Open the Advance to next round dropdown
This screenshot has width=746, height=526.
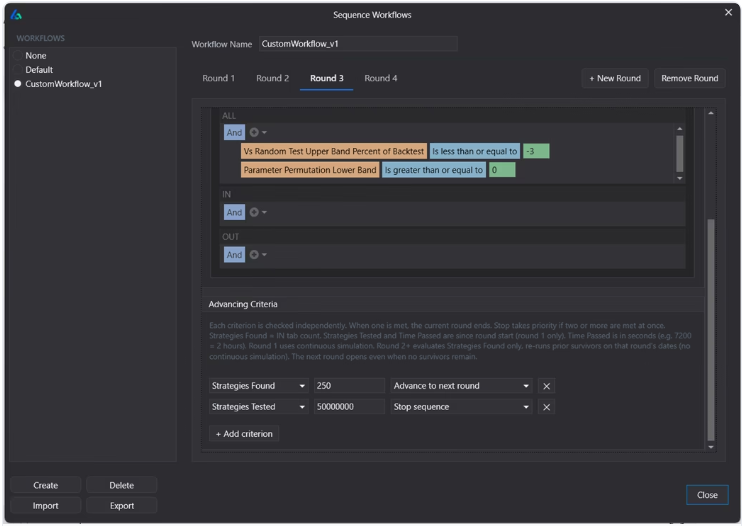(461, 386)
